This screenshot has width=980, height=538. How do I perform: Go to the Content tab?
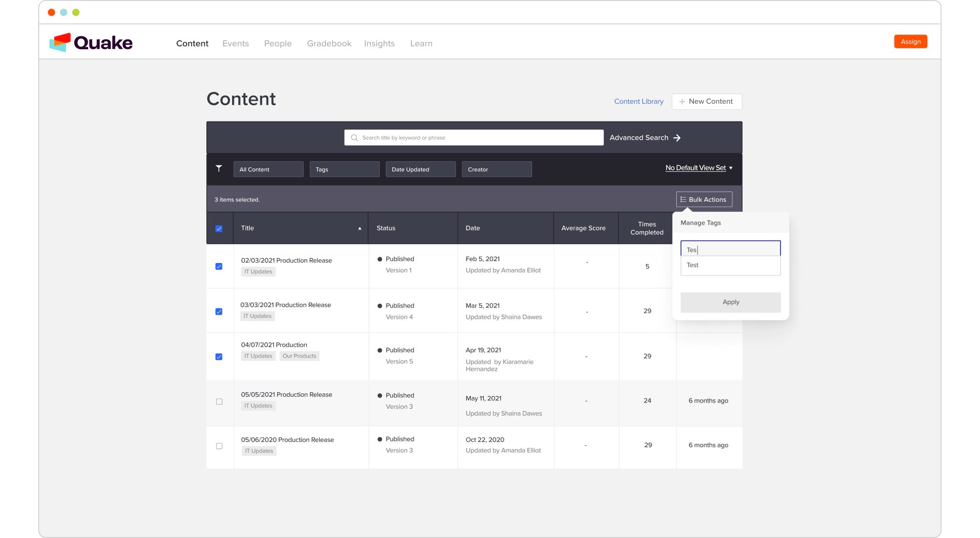tap(192, 44)
